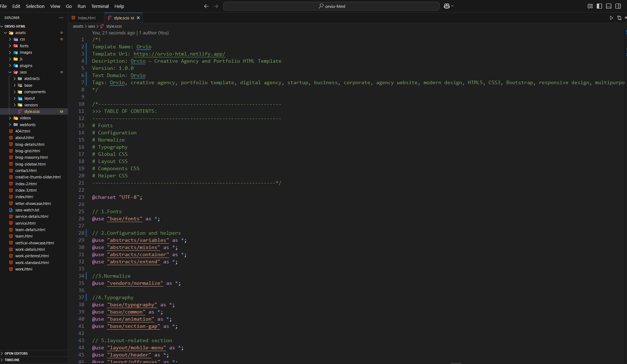The width and height of the screenshot is (627, 364).
Task: Expand the vendors folder
Action: point(34,105)
